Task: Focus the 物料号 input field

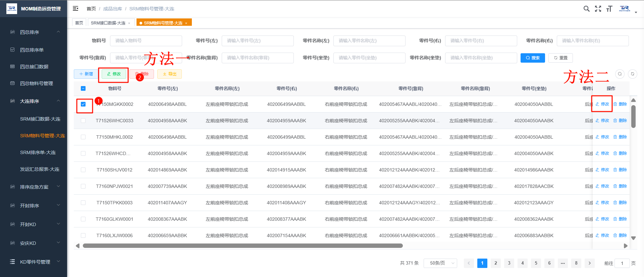Action: pos(146,41)
